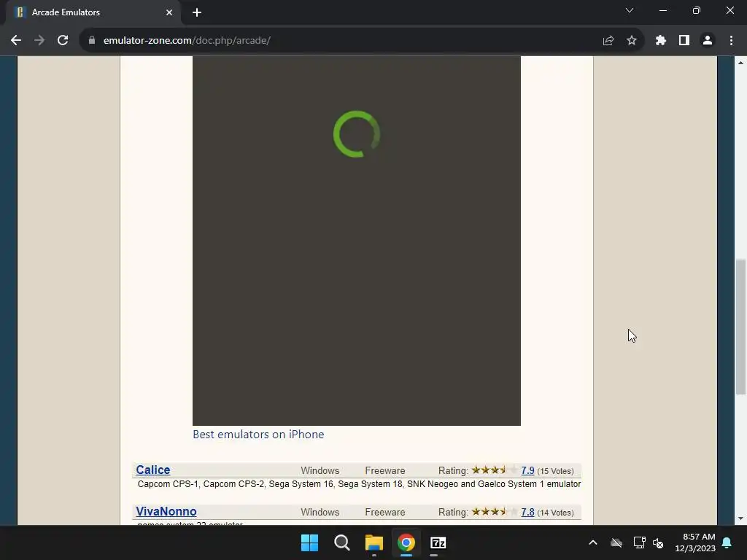Go back to the previous page
This screenshot has width=747, height=560.
pos(16,41)
